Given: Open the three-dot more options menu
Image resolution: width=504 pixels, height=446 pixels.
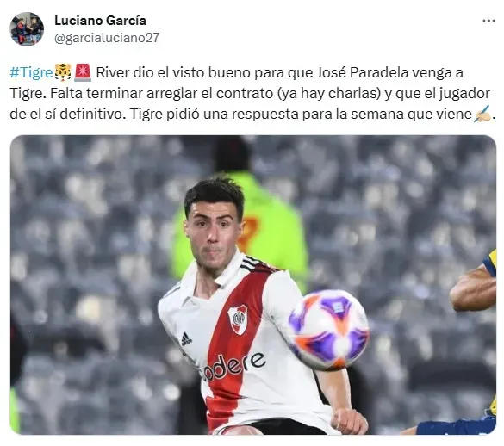Looking at the screenshot, I should (x=488, y=21).
